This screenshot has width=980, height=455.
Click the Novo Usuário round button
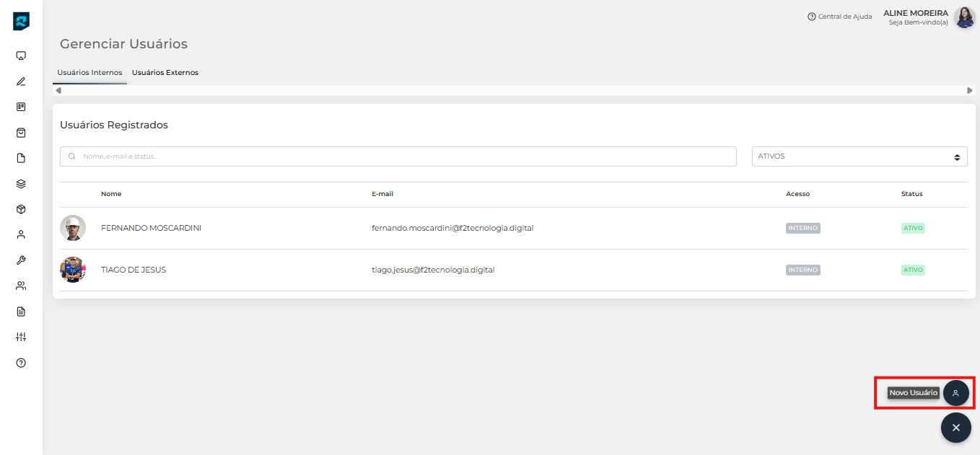click(x=955, y=393)
